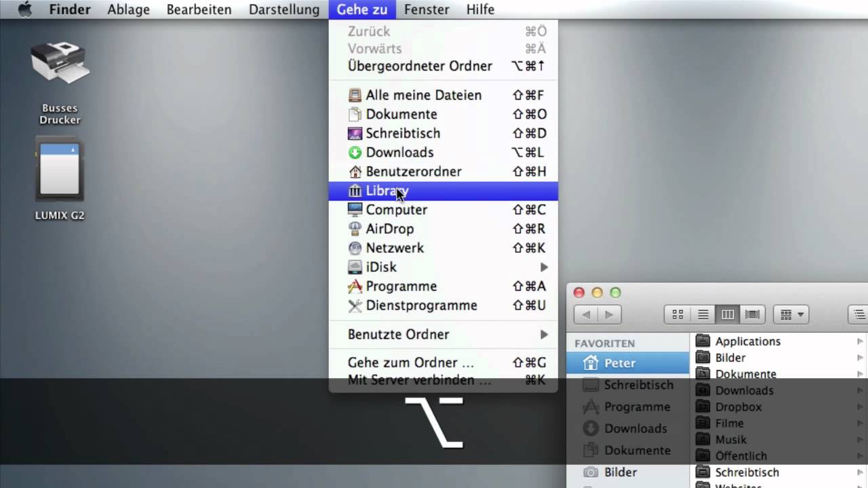Select Übergeordneter Ordner menu entry

click(x=443, y=66)
